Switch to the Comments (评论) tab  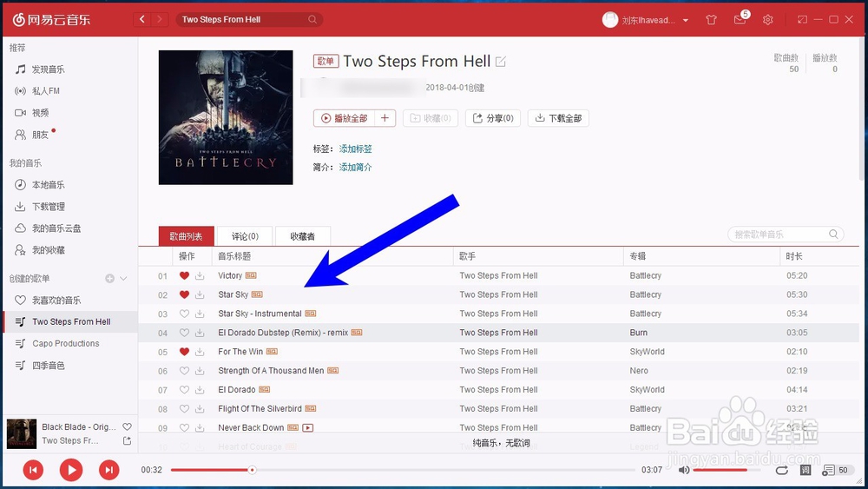tap(245, 236)
